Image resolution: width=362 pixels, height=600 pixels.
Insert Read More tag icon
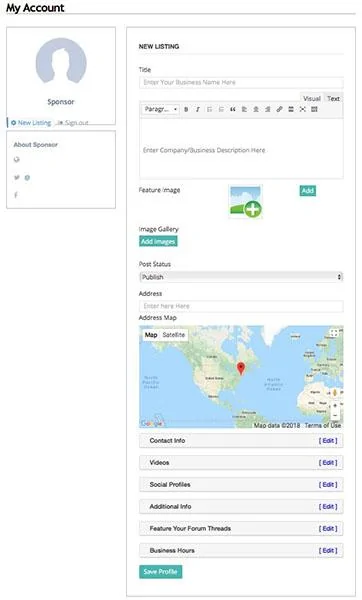[x=291, y=109]
